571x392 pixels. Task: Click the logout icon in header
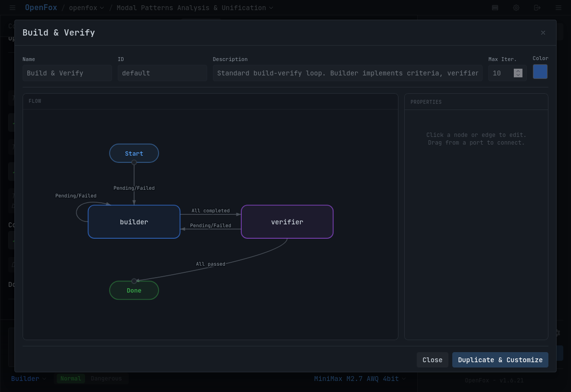click(x=537, y=8)
